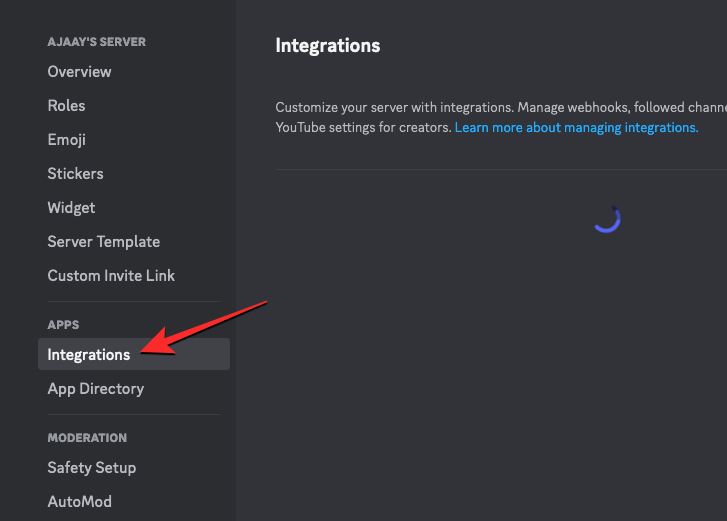
Task: Select Custom Invite Link option
Action: click(111, 276)
